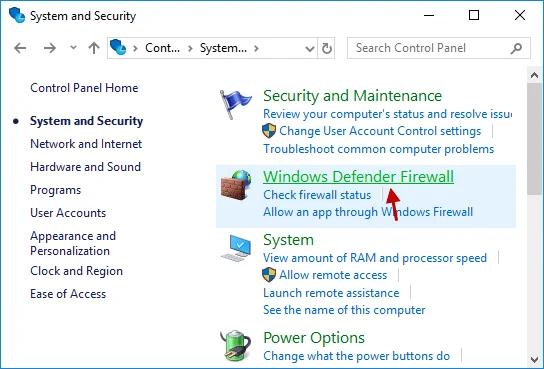Click Check firewall status
The height and width of the screenshot is (369, 544).
coord(317,195)
